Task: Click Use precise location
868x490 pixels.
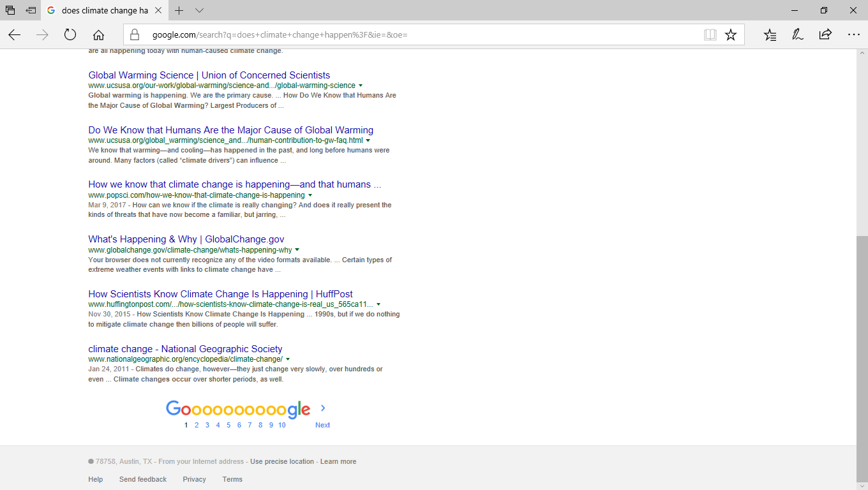Action: pos(282,461)
